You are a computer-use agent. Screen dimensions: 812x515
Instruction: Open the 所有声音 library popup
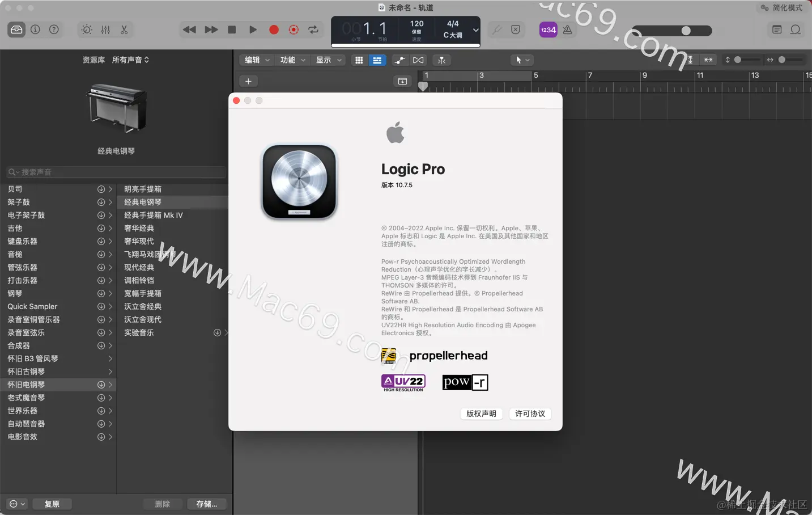(x=131, y=60)
